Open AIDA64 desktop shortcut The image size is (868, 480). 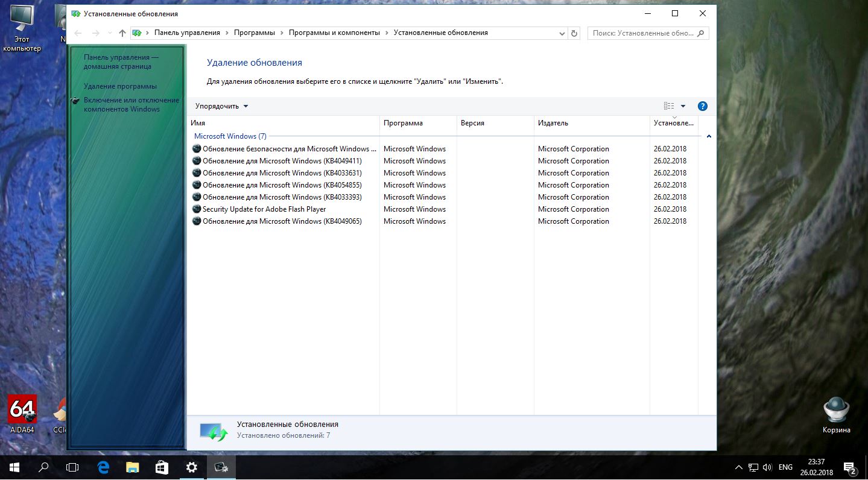click(22, 413)
